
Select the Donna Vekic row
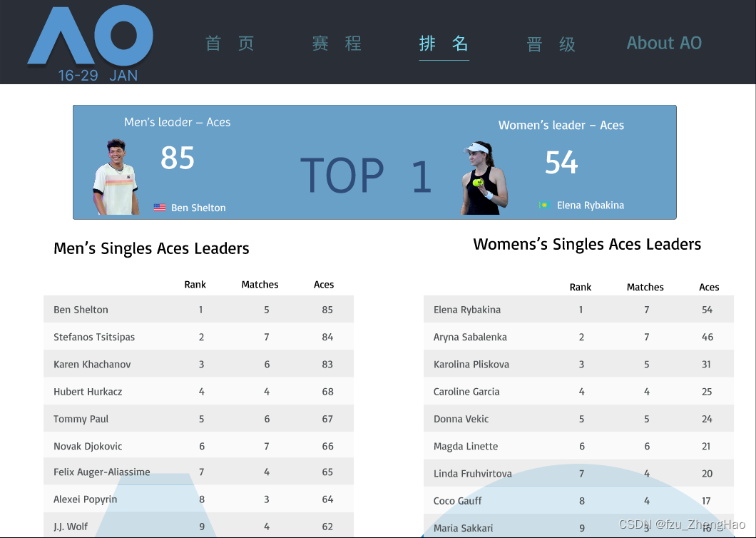(578, 419)
